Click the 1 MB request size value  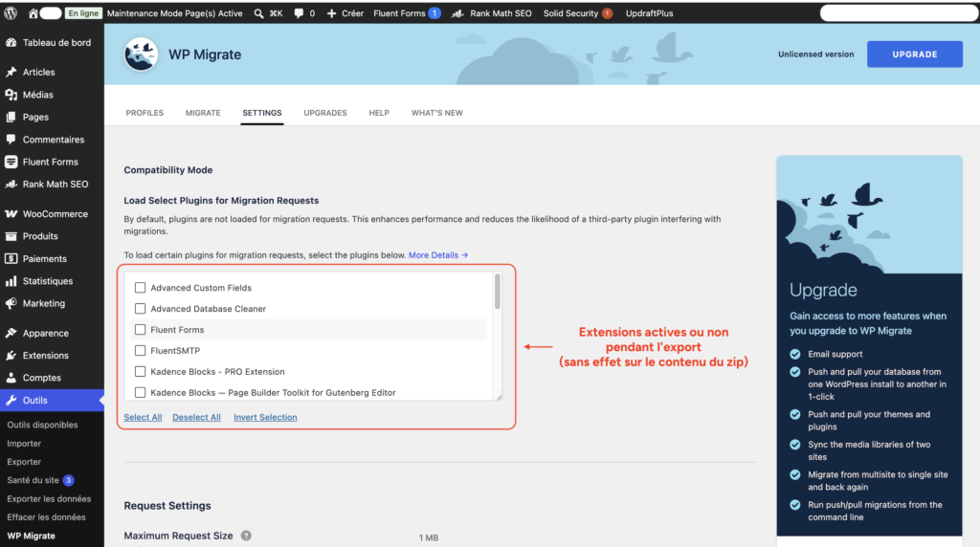428,537
